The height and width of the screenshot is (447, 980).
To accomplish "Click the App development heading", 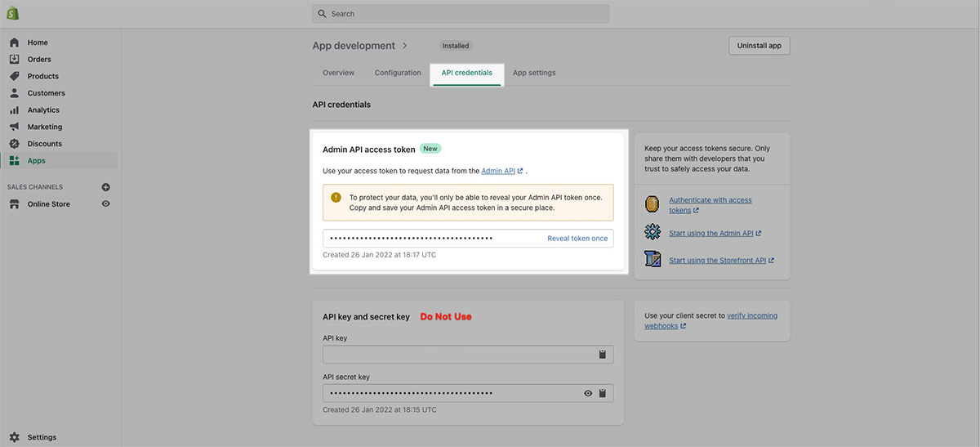I will (x=354, y=46).
